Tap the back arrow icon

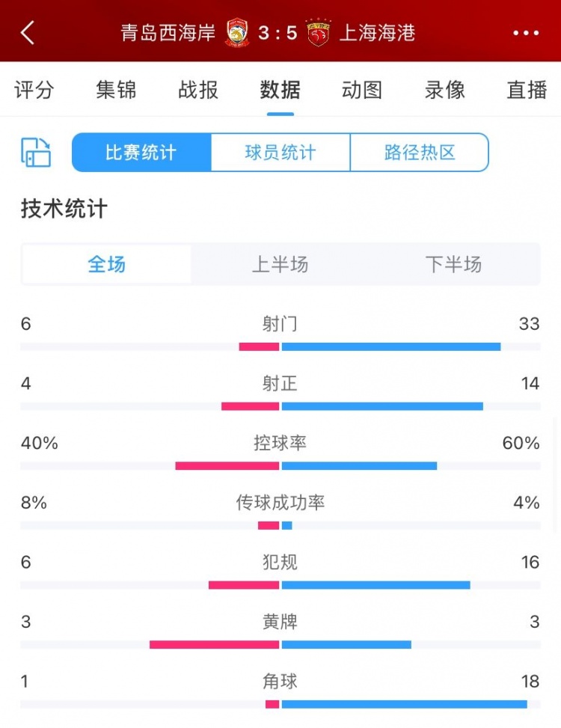28,33
